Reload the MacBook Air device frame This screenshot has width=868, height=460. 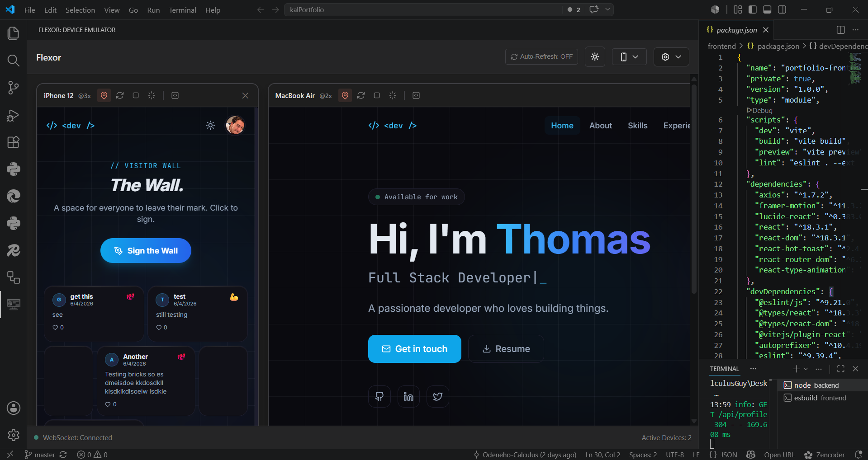(361, 95)
